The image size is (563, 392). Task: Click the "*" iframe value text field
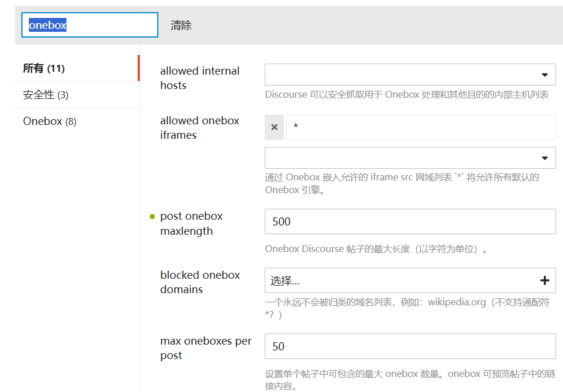[420, 127]
